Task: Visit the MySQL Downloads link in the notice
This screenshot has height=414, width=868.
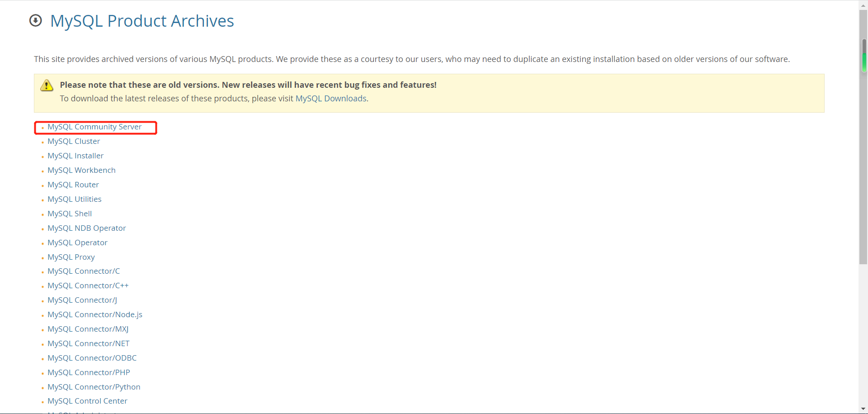Action: click(x=331, y=99)
